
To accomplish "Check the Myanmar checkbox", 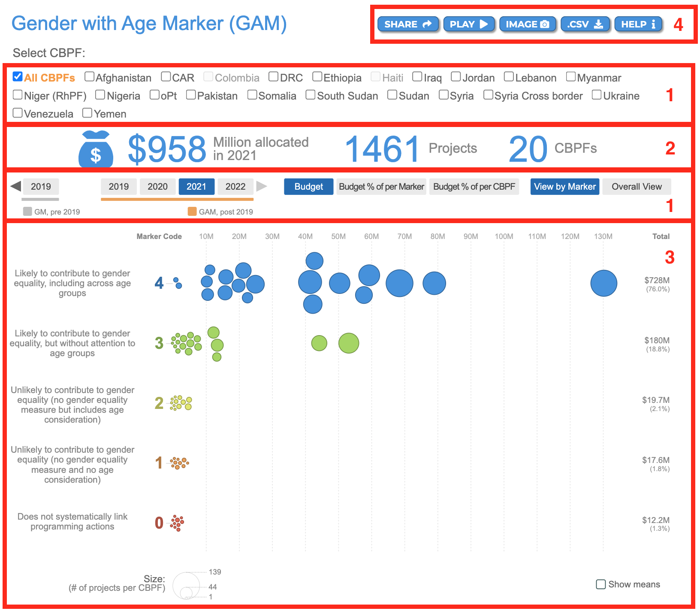I will coord(570,77).
